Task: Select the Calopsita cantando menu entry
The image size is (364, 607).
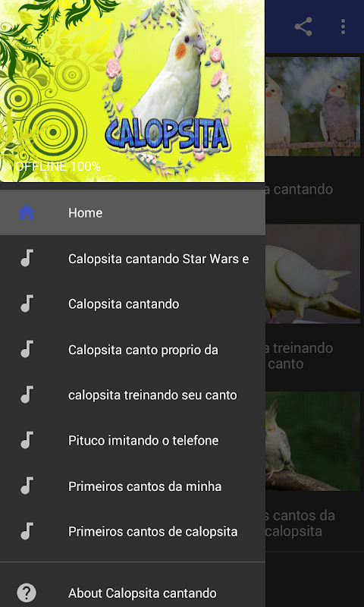Action: 132,304
